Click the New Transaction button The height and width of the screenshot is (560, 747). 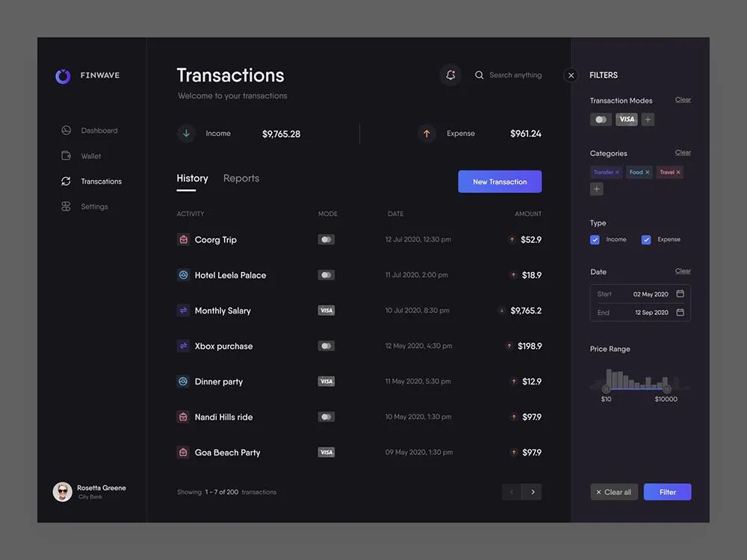coord(500,181)
